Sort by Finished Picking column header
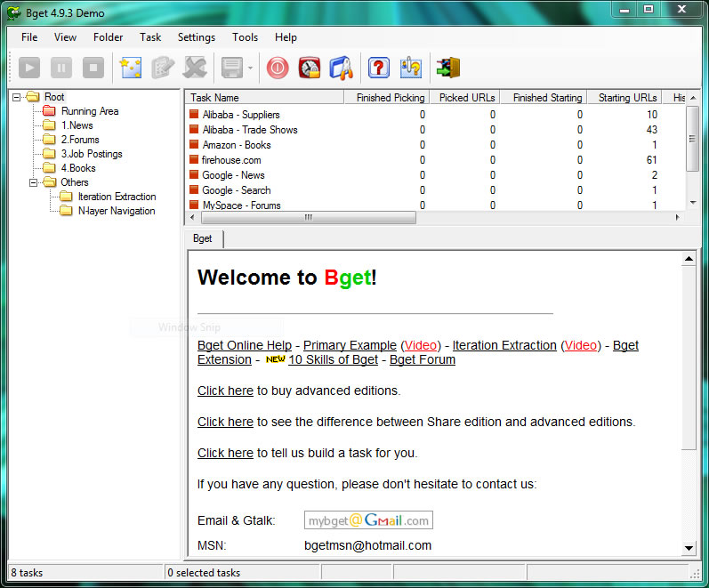709x588 pixels. pos(387,98)
